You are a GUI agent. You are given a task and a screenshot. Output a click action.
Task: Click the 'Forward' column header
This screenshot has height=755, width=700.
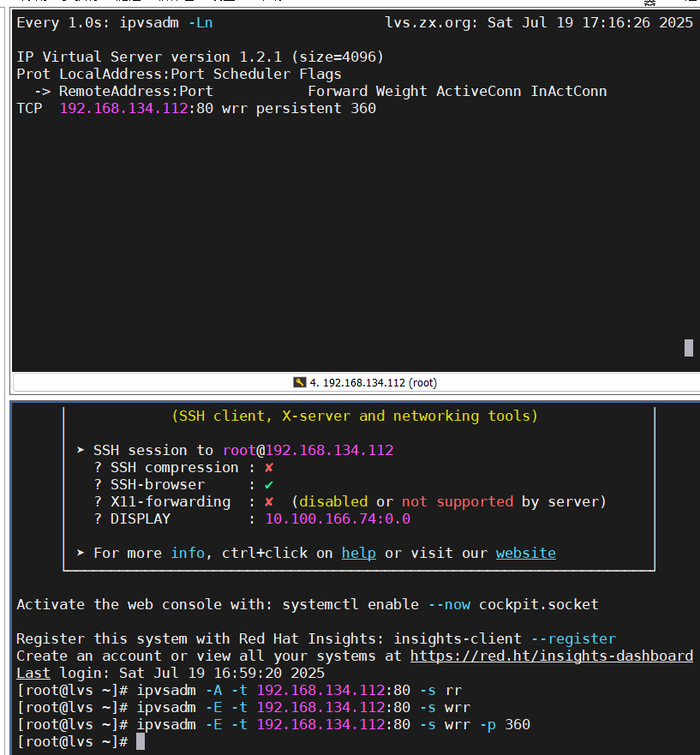pos(338,91)
